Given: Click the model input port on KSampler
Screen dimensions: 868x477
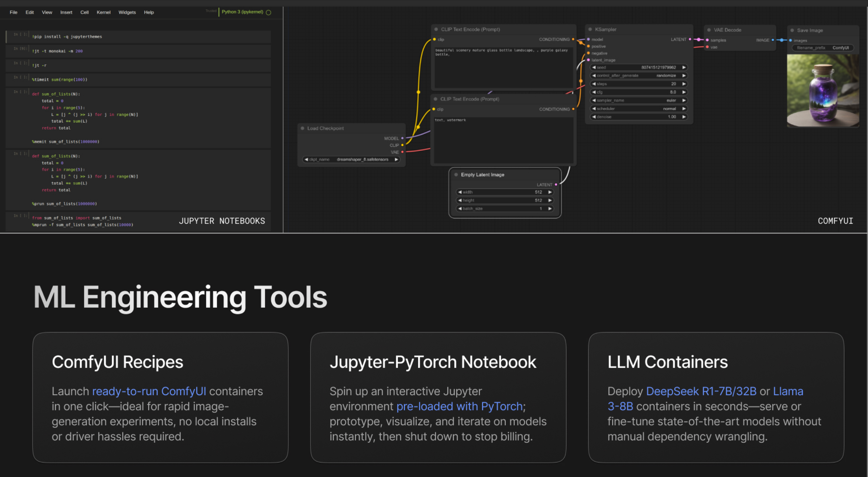Looking at the screenshot, I should [588, 40].
